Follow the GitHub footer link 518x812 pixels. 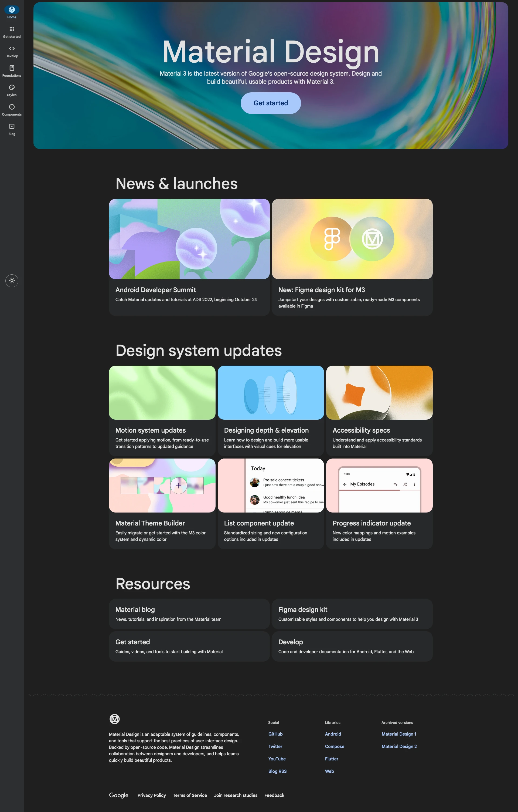pos(275,734)
